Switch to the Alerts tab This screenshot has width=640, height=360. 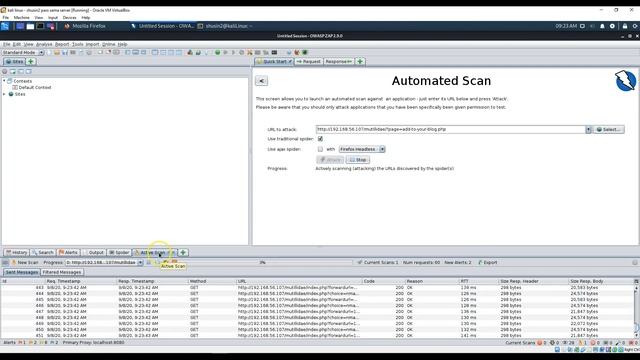pos(68,253)
